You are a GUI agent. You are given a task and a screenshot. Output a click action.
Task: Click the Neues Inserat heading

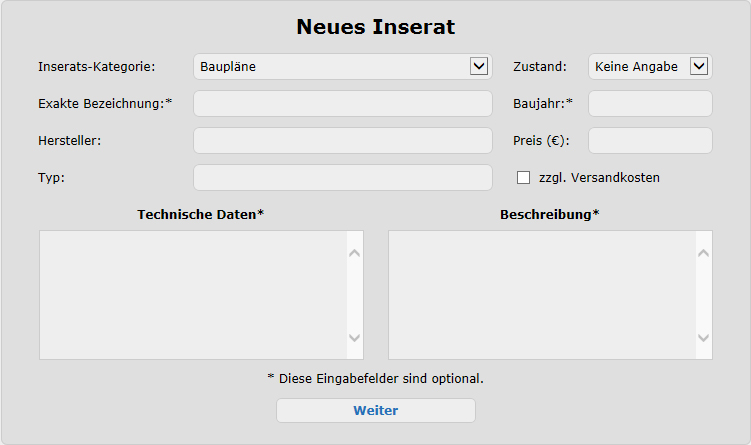click(375, 27)
